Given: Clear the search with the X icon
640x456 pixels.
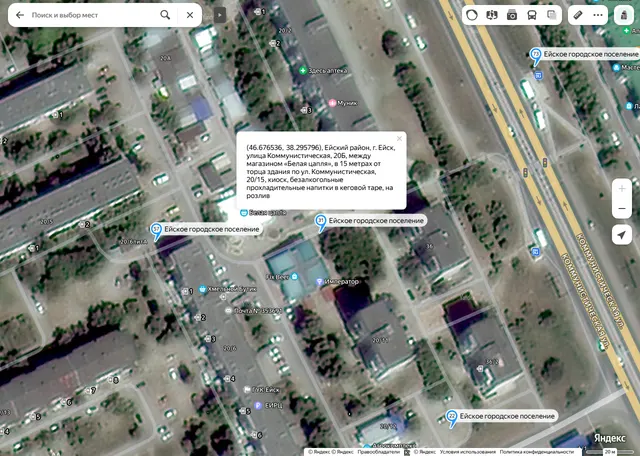Looking at the screenshot, I should (x=190, y=15).
